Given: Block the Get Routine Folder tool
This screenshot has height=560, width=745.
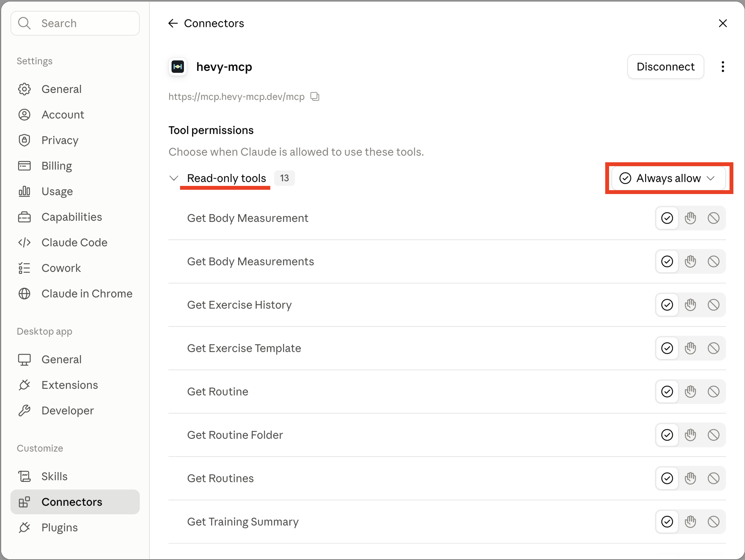Looking at the screenshot, I should (x=714, y=435).
